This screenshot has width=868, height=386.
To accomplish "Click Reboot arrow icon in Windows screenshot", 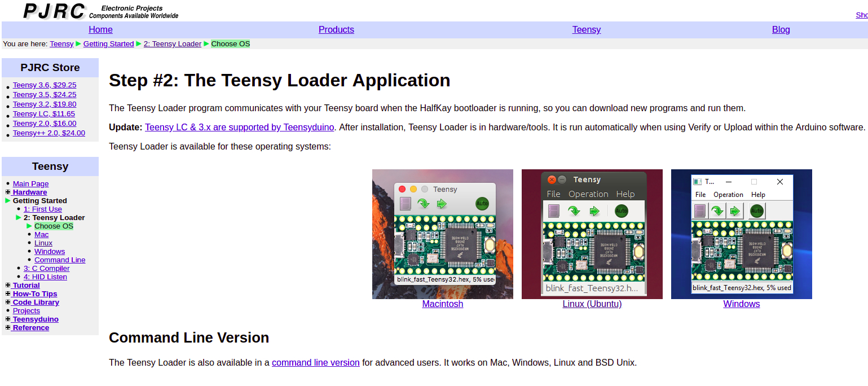I will [735, 211].
